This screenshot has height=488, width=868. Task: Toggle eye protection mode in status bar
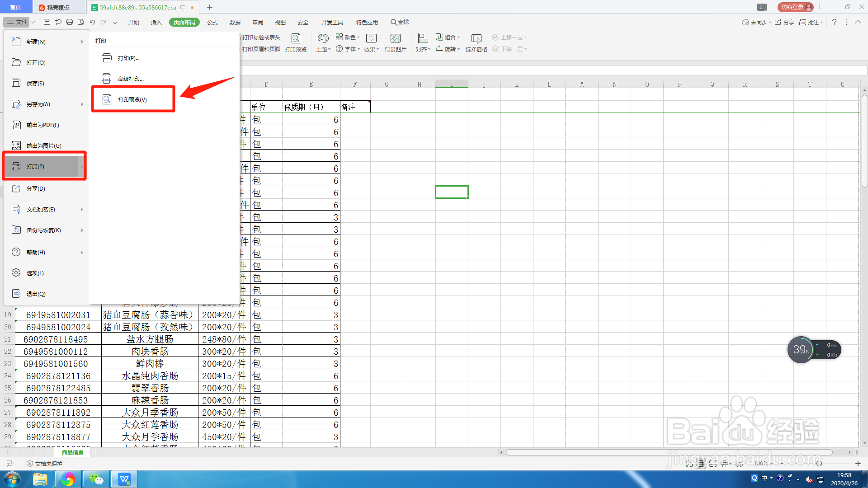tap(739, 464)
